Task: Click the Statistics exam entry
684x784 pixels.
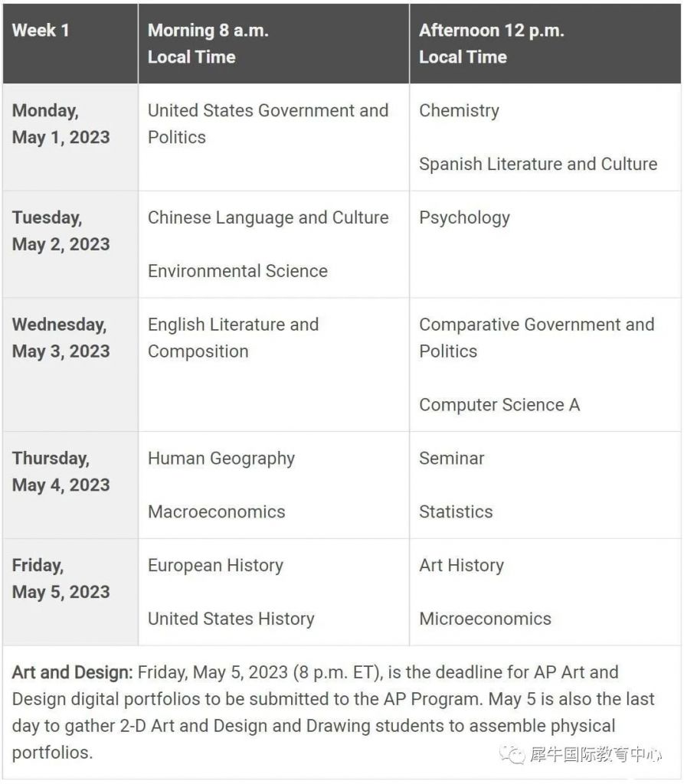Action: coord(456,512)
